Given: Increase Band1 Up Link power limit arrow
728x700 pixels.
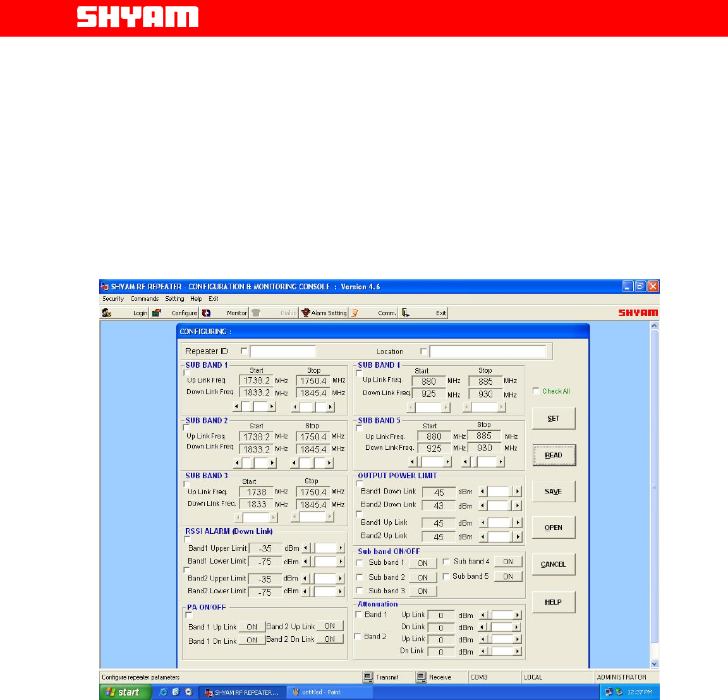Looking at the screenshot, I should 518,522.
